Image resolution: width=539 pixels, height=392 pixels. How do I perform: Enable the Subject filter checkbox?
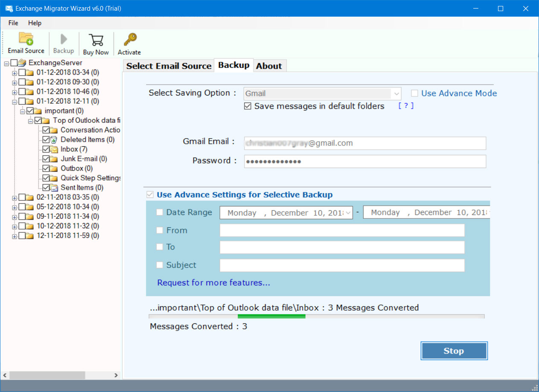pos(160,265)
